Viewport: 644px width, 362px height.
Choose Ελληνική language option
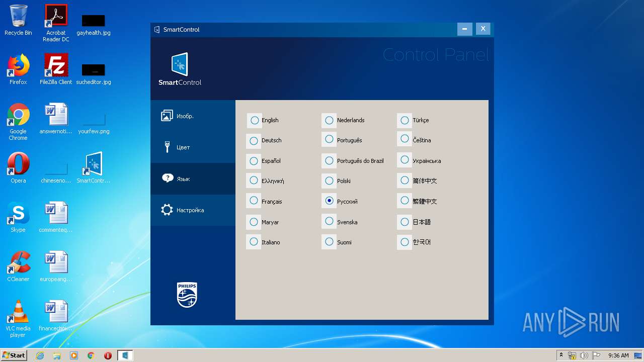254,180
